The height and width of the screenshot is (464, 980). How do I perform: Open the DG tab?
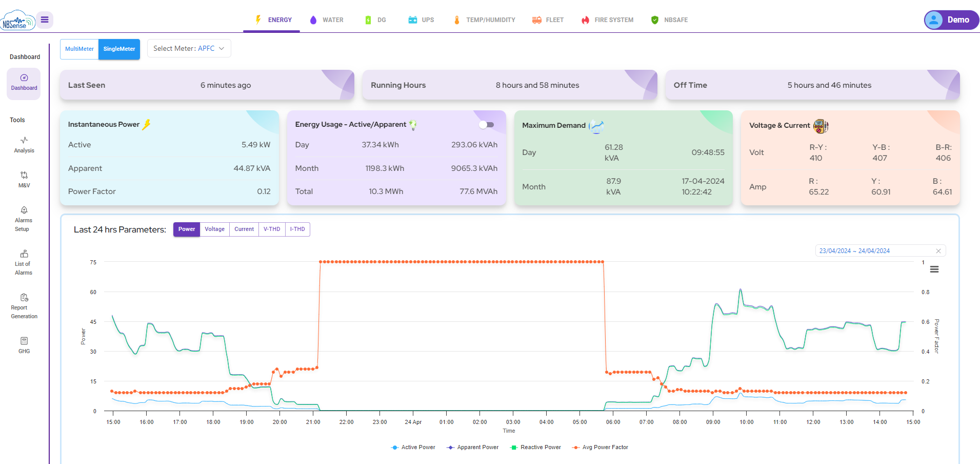[x=375, y=20]
